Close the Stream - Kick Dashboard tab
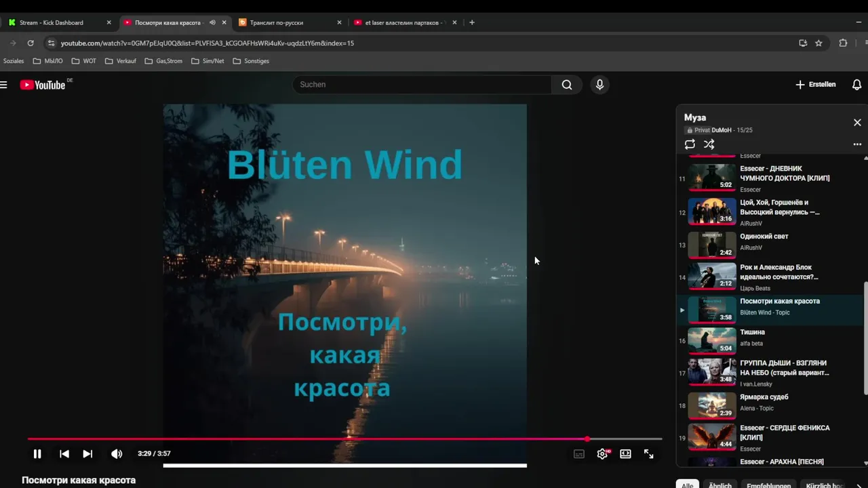Image resolution: width=868 pixels, height=488 pixels. pyautogui.click(x=108, y=22)
